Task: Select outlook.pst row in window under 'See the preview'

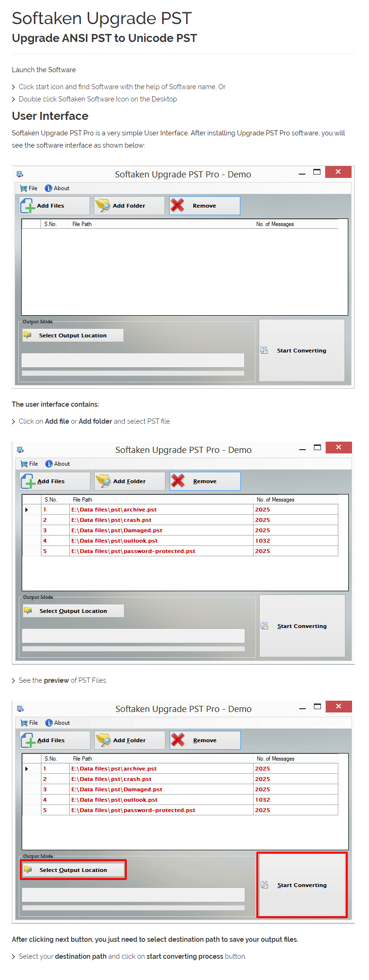Action: (x=180, y=800)
